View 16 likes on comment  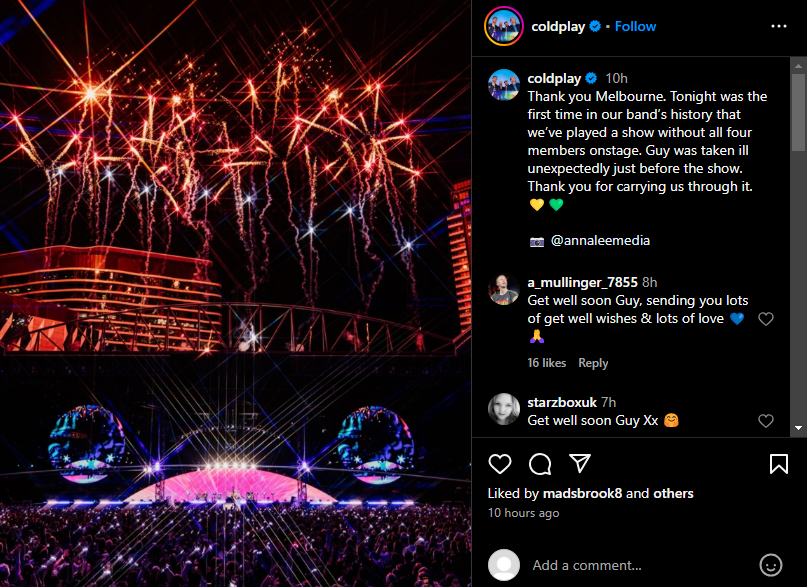(x=546, y=363)
